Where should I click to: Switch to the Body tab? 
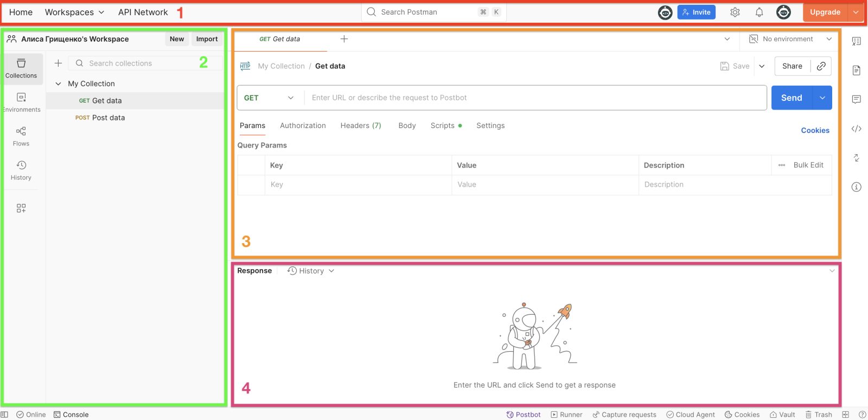pos(407,125)
